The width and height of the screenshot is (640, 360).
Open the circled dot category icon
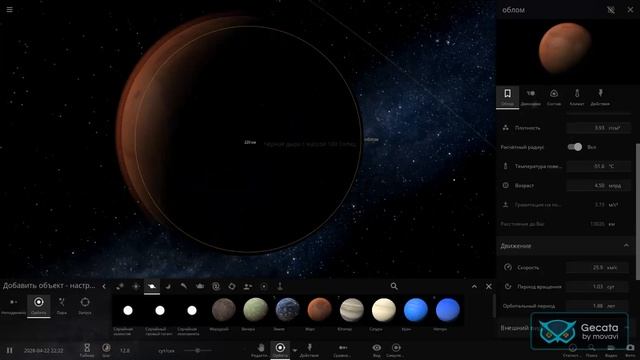point(264,287)
